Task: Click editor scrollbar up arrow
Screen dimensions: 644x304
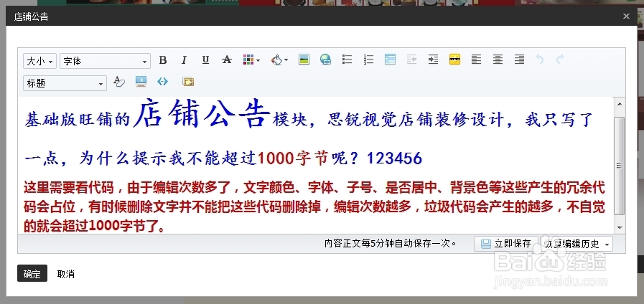Action: (620, 103)
